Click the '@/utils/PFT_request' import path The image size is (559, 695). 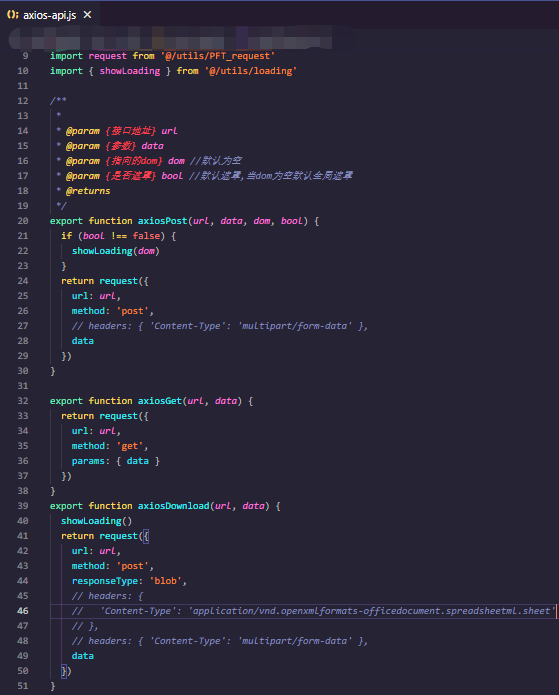tap(218, 56)
